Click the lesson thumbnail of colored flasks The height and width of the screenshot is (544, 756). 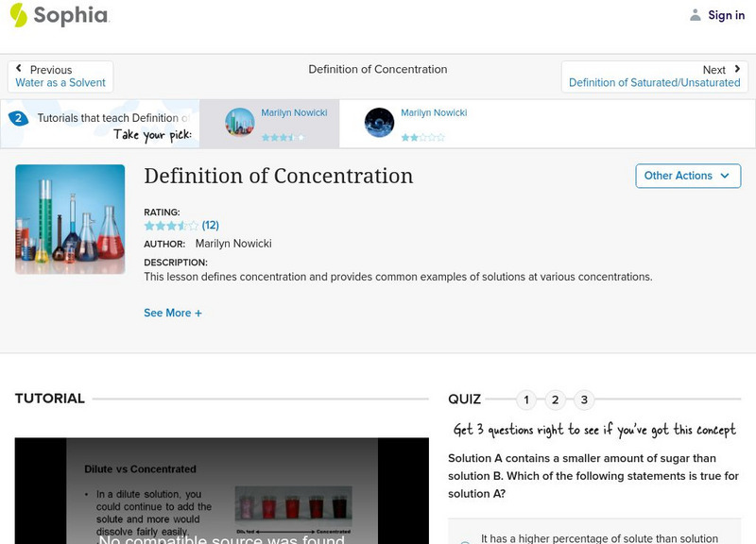[x=68, y=218]
